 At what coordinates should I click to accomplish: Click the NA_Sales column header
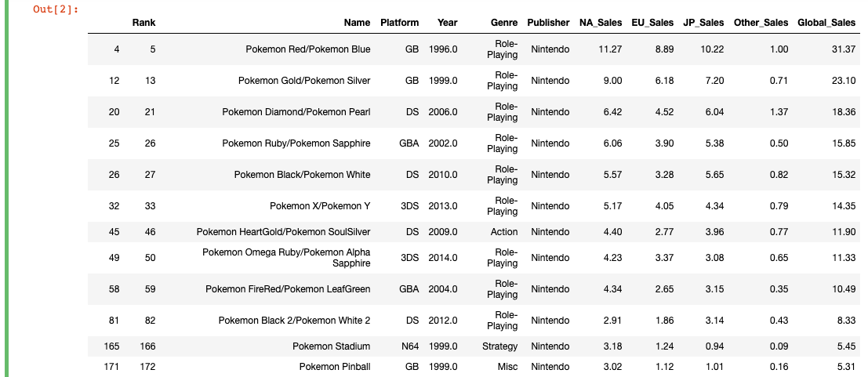click(x=601, y=23)
